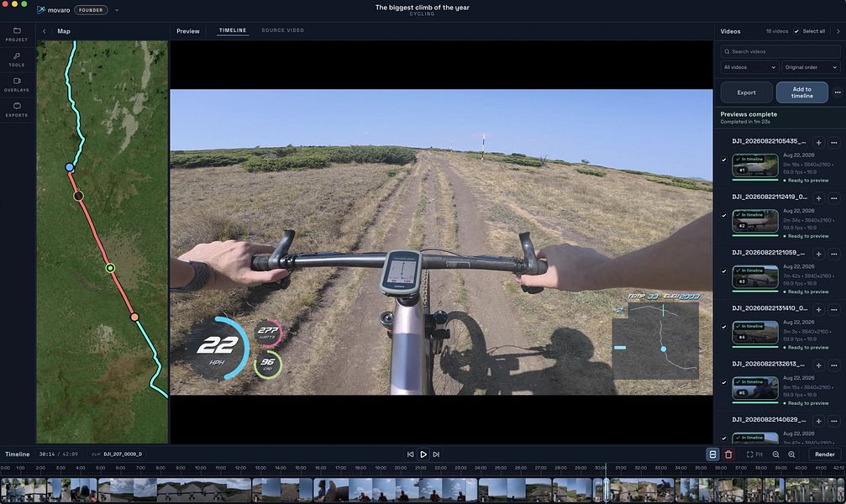The height and width of the screenshot is (504, 846).
Task: Add DJI_20260822131410 video with plus icon
Action: point(818,309)
